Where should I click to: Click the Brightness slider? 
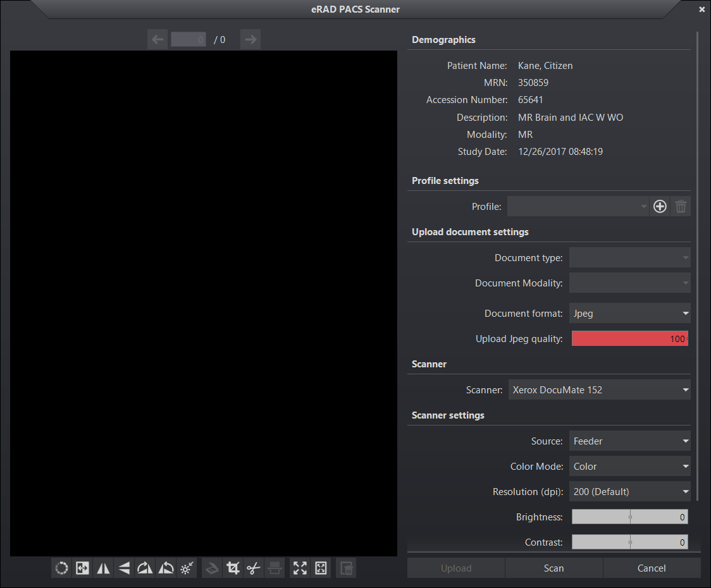tap(629, 517)
